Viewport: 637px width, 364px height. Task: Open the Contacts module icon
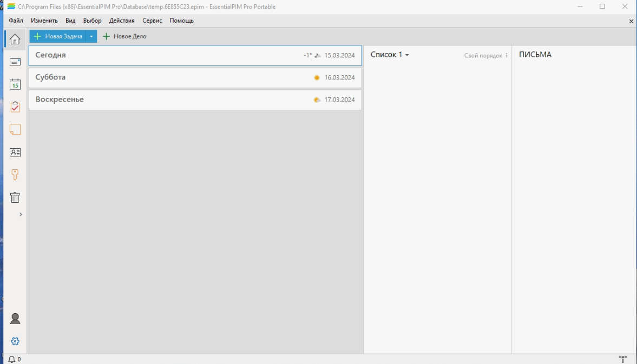click(15, 153)
